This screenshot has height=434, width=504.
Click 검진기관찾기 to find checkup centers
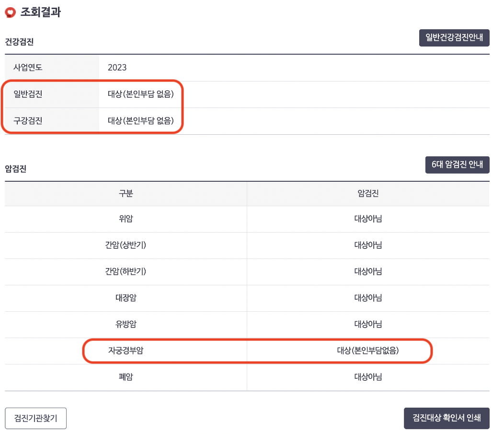point(35,418)
